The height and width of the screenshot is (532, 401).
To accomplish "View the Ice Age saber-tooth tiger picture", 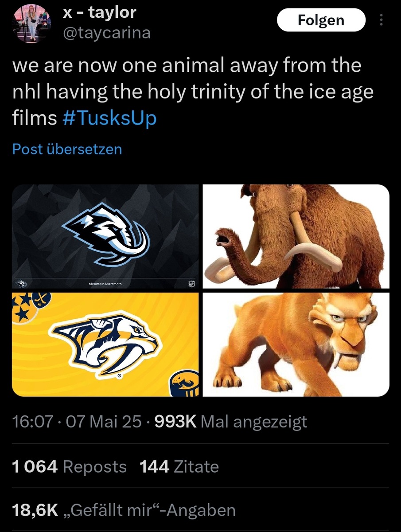I will click(x=296, y=344).
